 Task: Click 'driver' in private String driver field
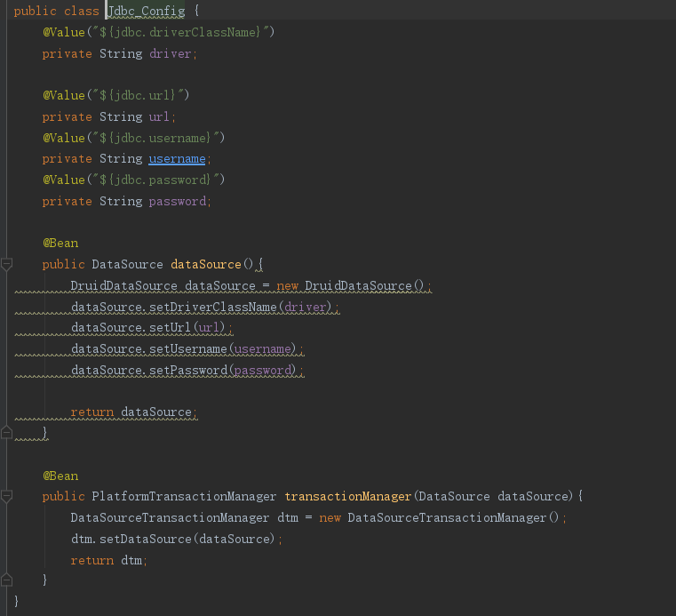coord(170,54)
